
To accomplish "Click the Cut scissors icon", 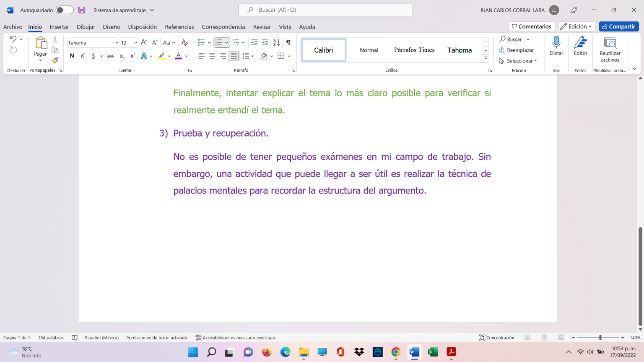I will tap(55, 39).
